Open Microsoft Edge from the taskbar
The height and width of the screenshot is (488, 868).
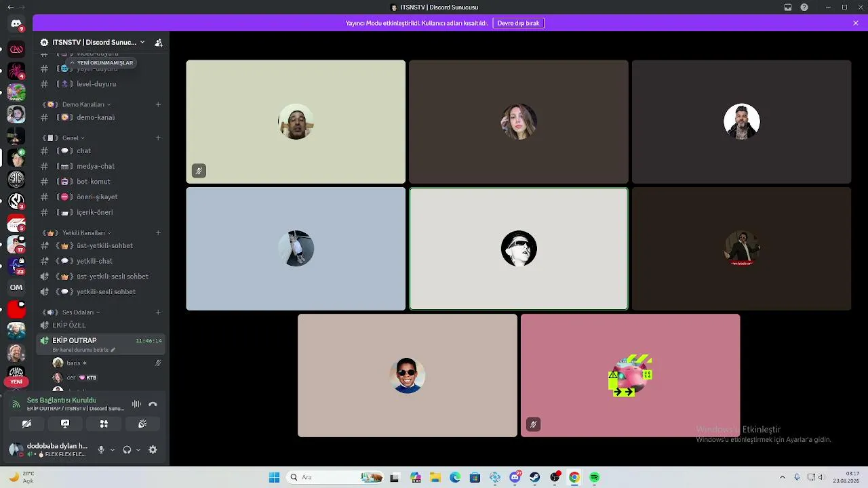tap(455, 477)
